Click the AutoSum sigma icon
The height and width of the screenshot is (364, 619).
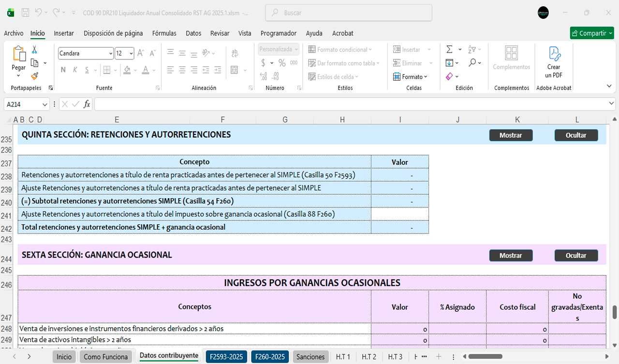(x=449, y=49)
